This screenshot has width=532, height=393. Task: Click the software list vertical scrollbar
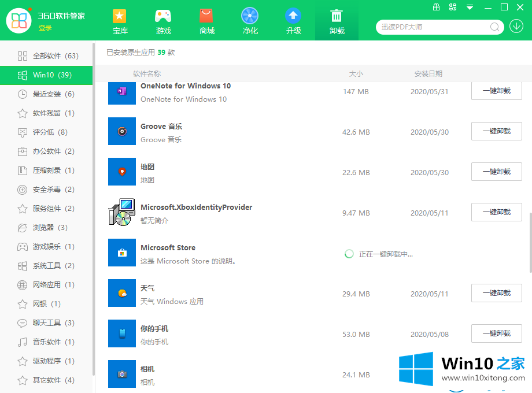point(530,242)
